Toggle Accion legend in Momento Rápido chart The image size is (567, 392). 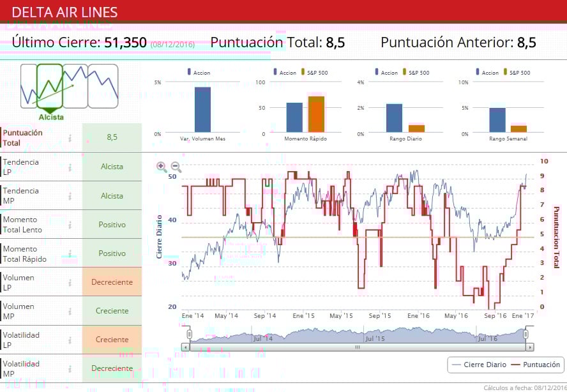pyautogui.click(x=285, y=72)
